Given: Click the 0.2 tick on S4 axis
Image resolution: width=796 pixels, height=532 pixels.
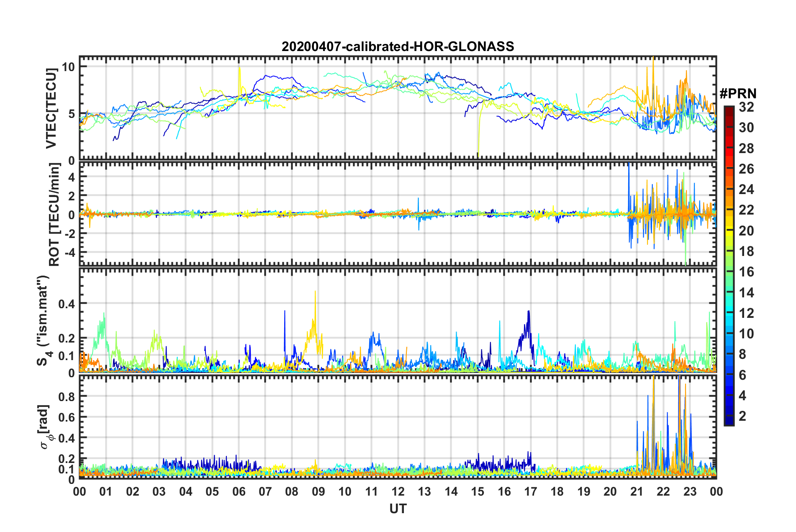Looking at the screenshot, I should tap(67, 338).
